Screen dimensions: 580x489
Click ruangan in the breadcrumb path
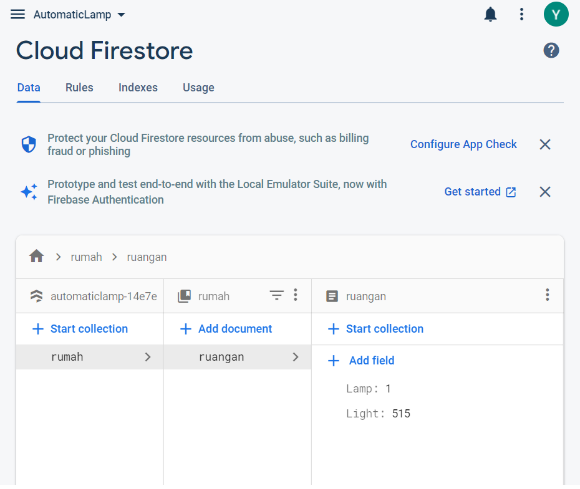tap(146, 257)
